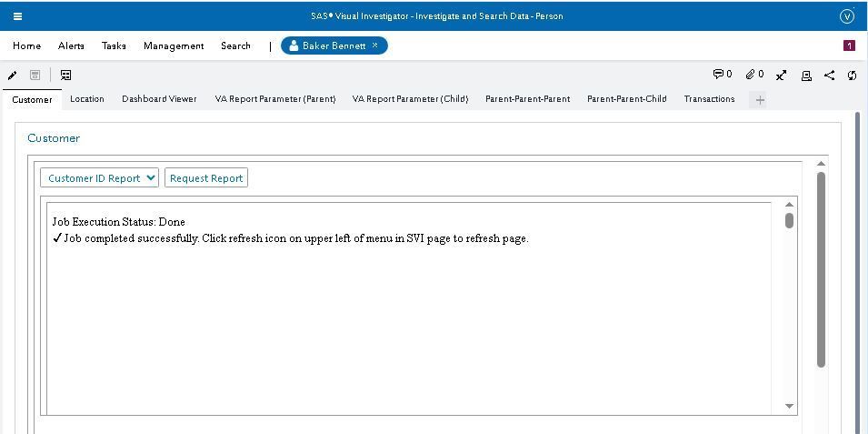Click the job output scrollbar thumb
Screen dimensions: 868x434
[x=790, y=220]
